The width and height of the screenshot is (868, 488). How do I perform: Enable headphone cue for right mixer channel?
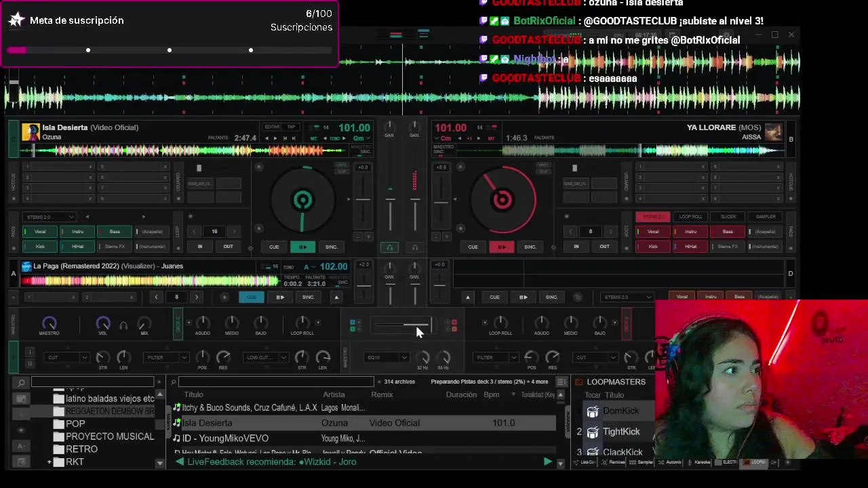[x=414, y=247]
